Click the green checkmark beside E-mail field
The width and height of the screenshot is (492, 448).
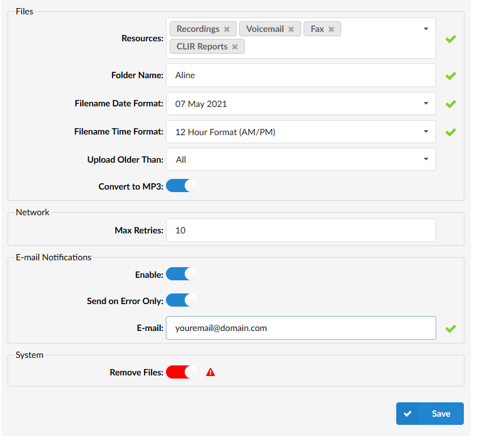click(x=451, y=328)
